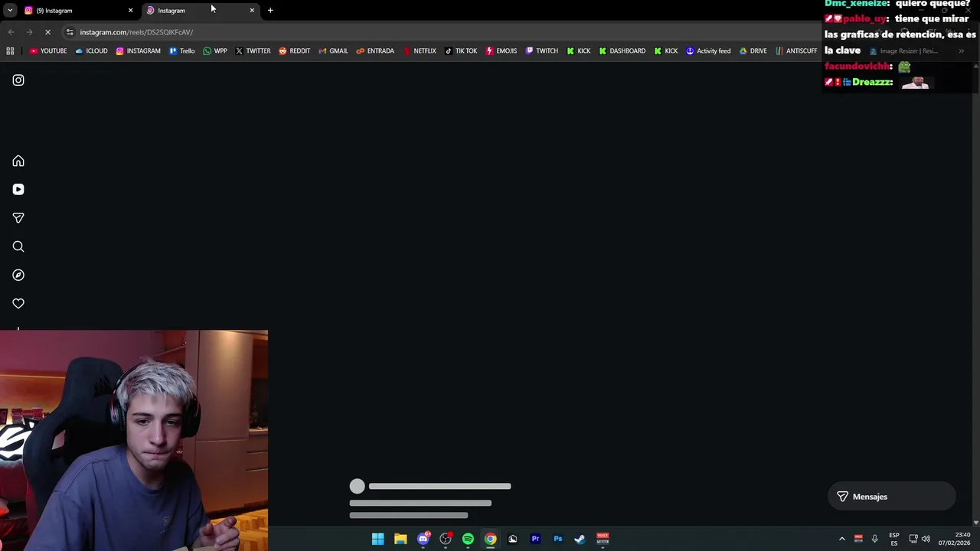Open the Chrome icon in the taskbar

(x=491, y=539)
